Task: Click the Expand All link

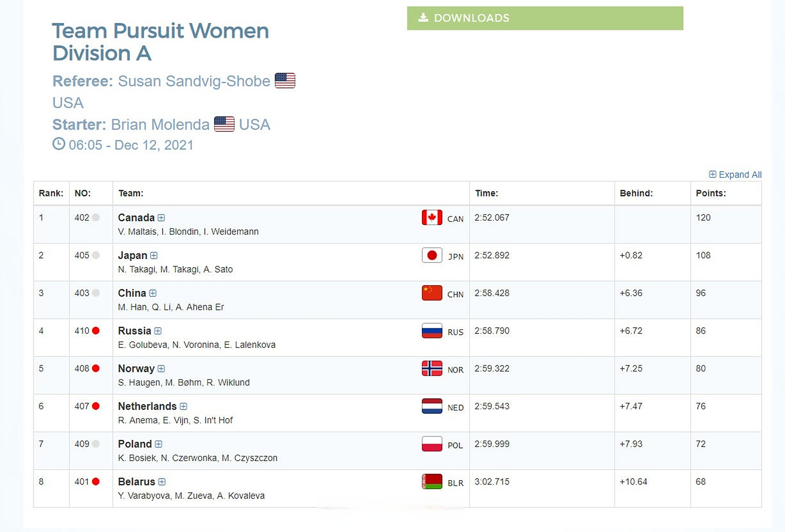Action: tap(735, 175)
